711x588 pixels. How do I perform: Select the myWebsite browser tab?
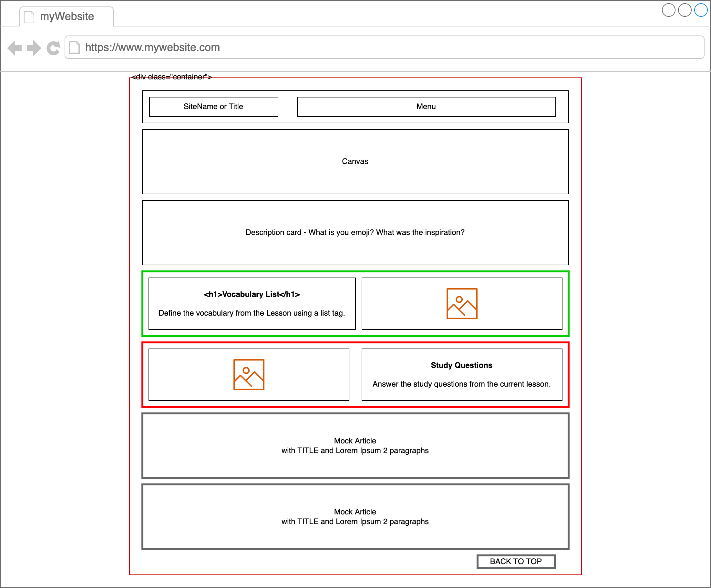point(67,16)
